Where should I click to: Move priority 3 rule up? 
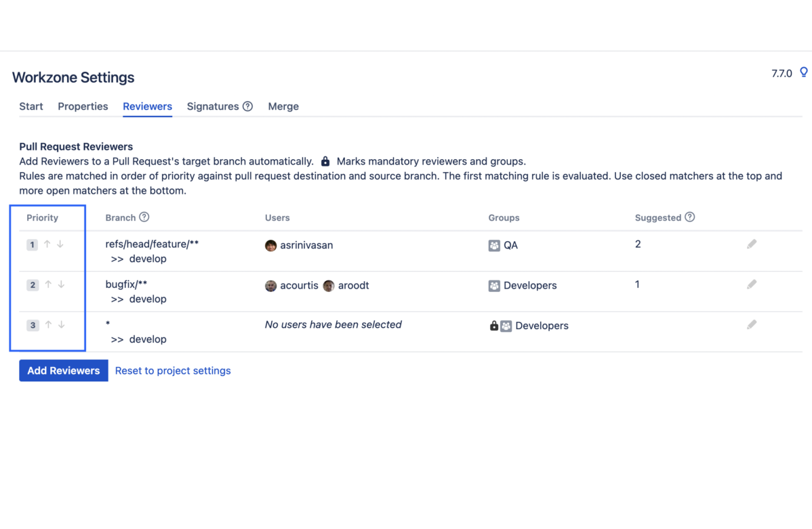[x=48, y=325]
